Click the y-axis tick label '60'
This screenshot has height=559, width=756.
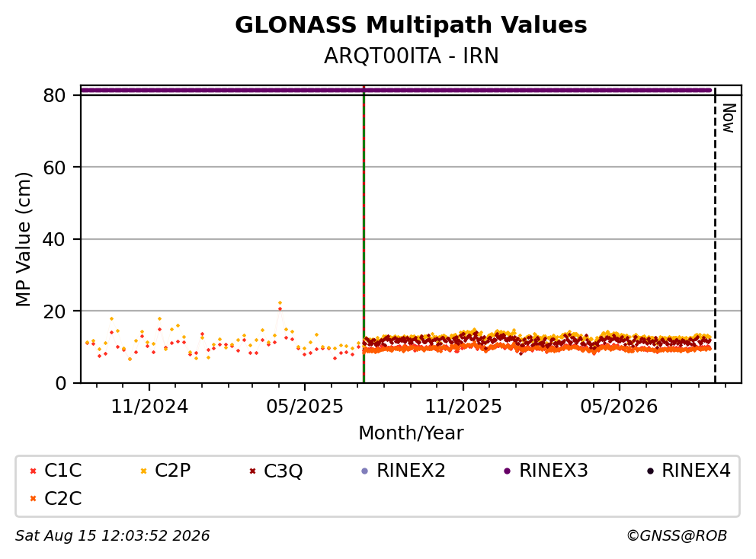(54, 168)
